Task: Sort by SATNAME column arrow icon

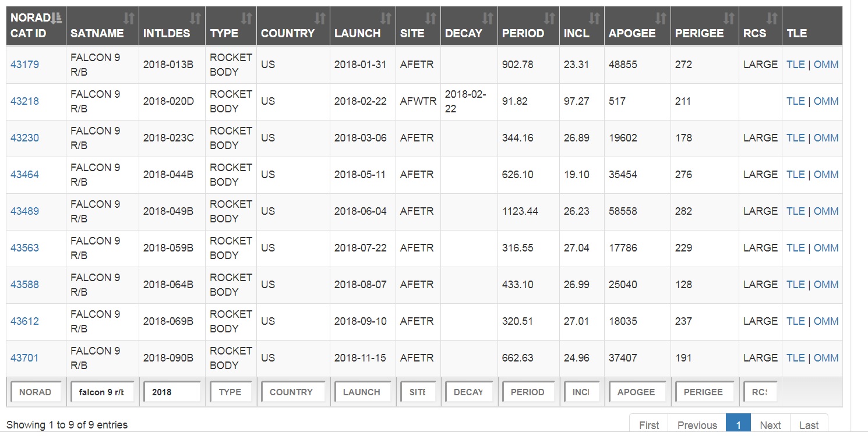Action: click(129, 19)
